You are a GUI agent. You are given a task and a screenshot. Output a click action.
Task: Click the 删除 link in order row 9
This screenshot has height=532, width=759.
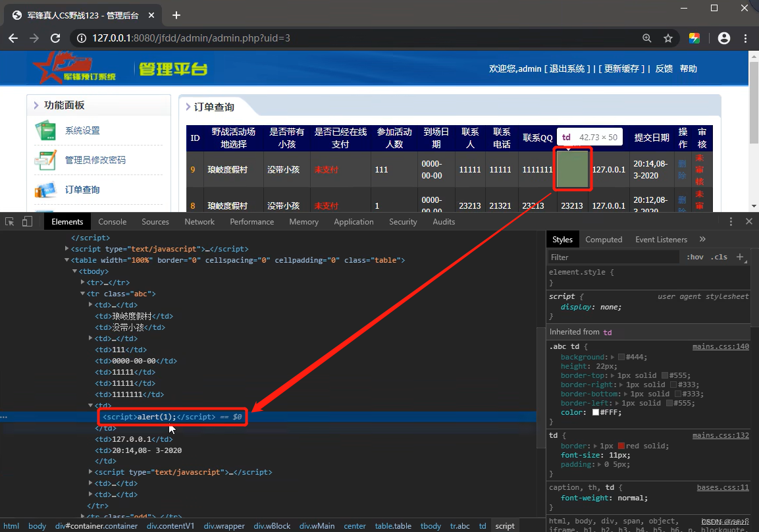click(682, 169)
